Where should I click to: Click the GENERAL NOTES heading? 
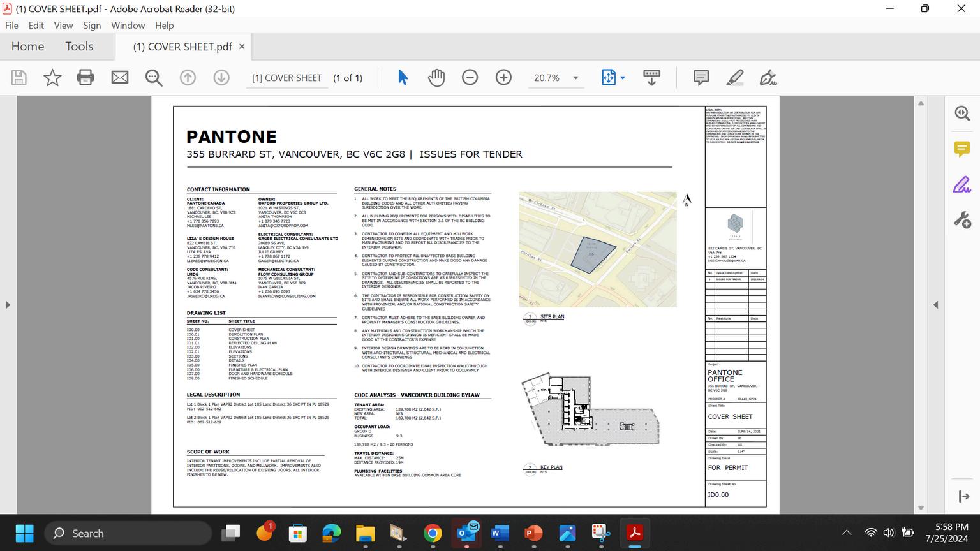coord(375,189)
